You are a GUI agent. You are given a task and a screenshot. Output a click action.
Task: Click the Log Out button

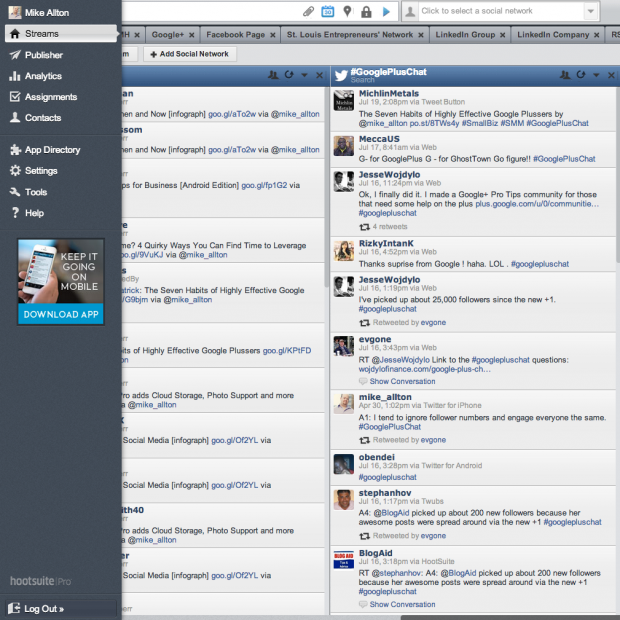click(x=61, y=609)
